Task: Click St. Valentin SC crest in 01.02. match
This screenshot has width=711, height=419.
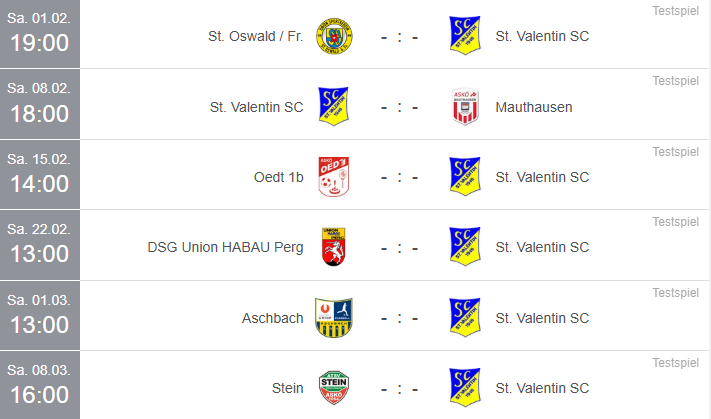Action: coord(465,36)
